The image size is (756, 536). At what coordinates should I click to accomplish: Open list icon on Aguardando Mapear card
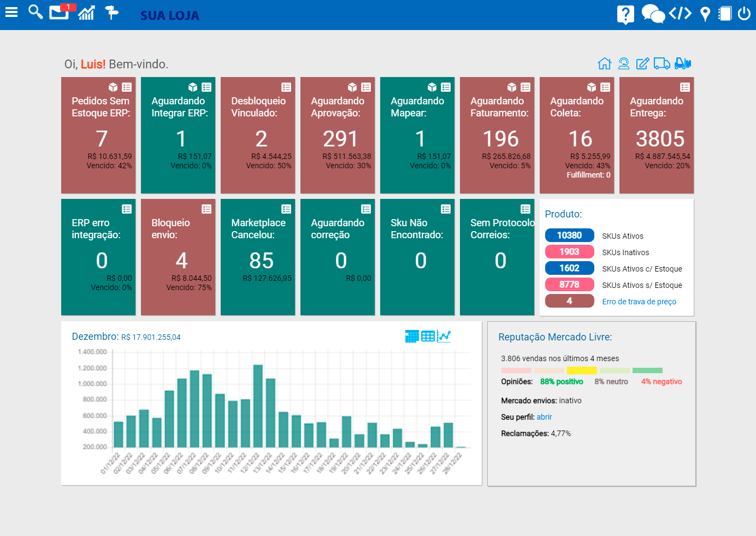pos(446,87)
